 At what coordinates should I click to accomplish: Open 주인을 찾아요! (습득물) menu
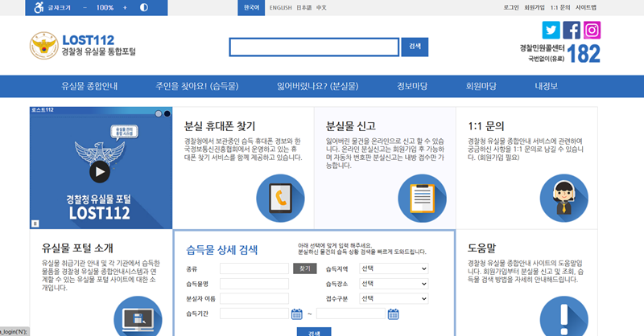197,86
